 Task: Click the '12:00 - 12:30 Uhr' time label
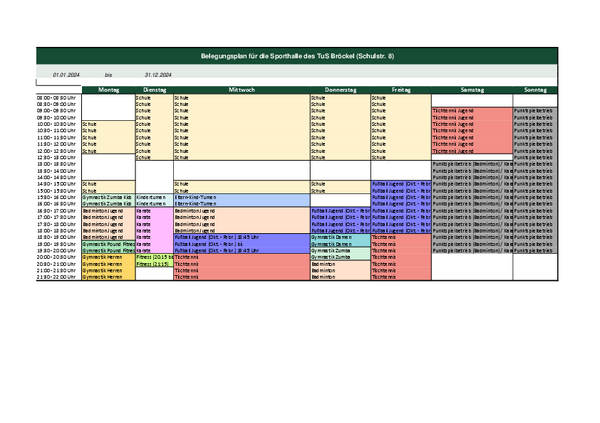pos(56,151)
